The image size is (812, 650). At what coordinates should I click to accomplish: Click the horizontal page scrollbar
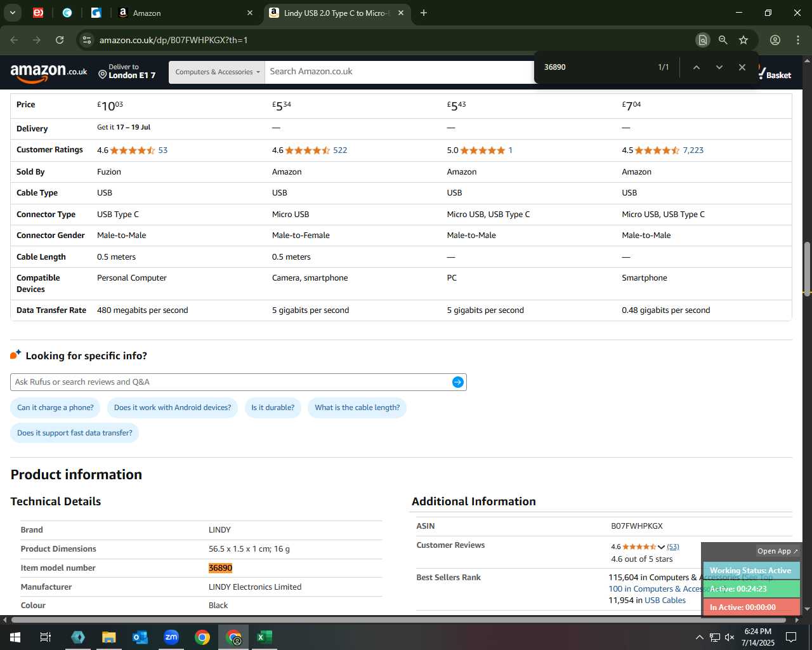[398, 620]
